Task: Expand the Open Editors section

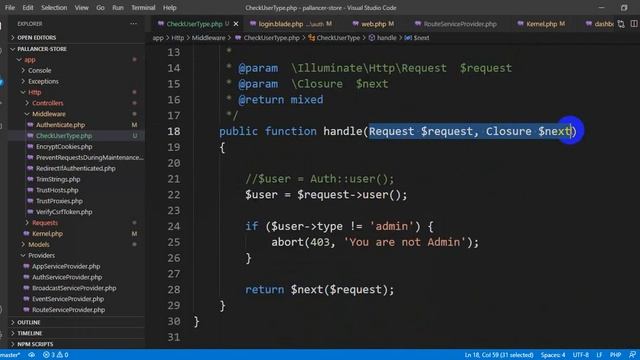Action: (x=76, y=38)
